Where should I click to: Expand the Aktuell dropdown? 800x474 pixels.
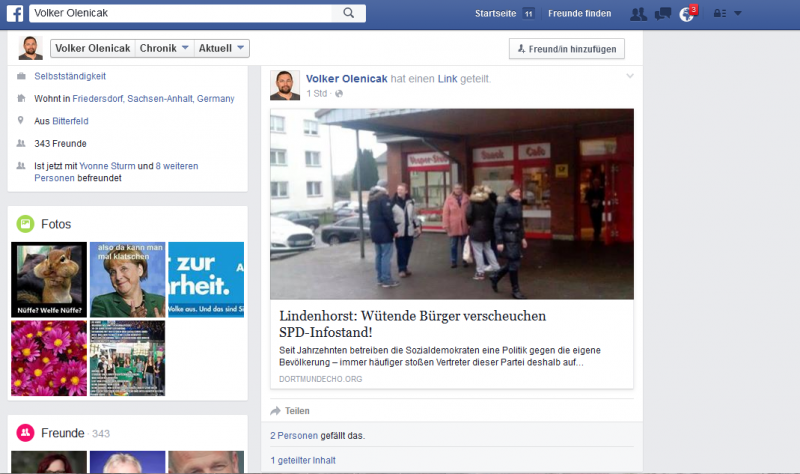[x=222, y=48]
